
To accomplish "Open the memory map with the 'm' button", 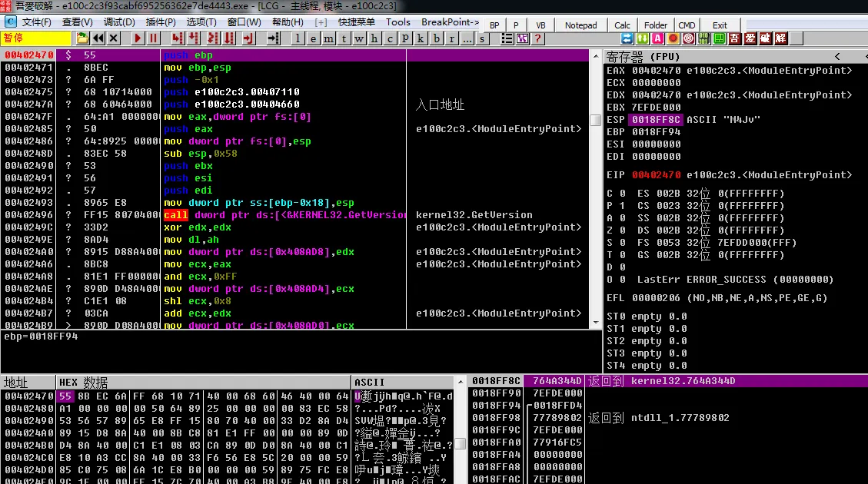I will click(x=329, y=38).
